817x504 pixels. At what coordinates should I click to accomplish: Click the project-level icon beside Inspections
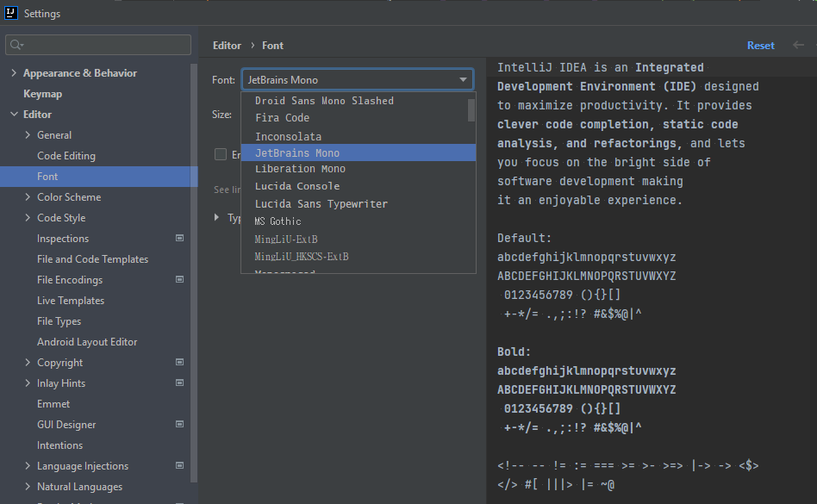point(179,238)
